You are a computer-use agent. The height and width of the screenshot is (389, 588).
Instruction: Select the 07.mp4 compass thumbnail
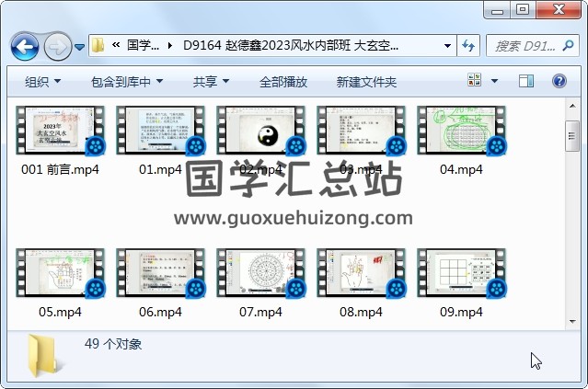coord(261,273)
